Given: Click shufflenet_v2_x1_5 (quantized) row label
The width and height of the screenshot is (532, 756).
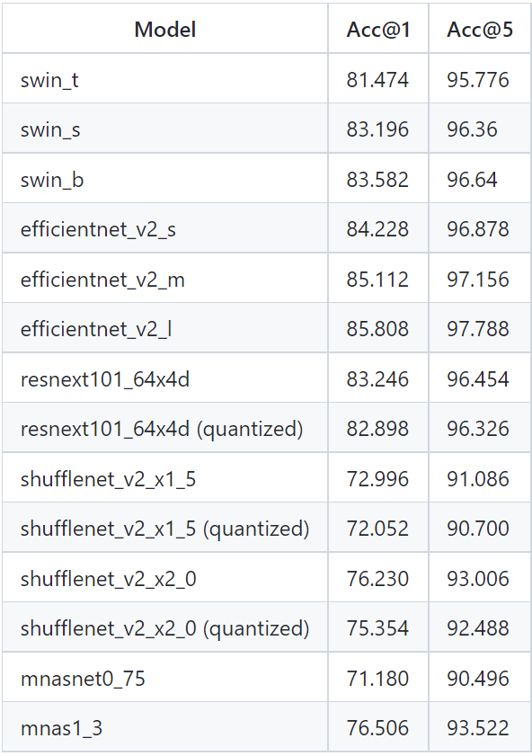Looking at the screenshot, I should [164, 529].
